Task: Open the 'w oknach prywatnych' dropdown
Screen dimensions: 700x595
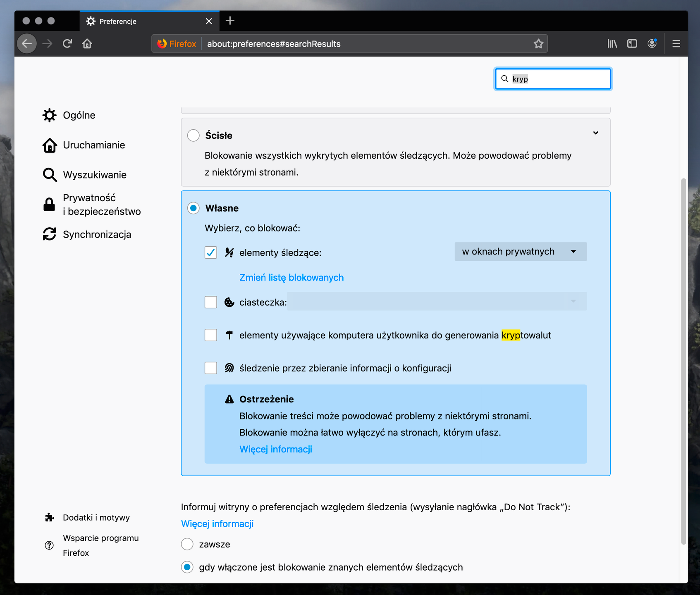Action: pyautogui.click(x=520, y=252)
